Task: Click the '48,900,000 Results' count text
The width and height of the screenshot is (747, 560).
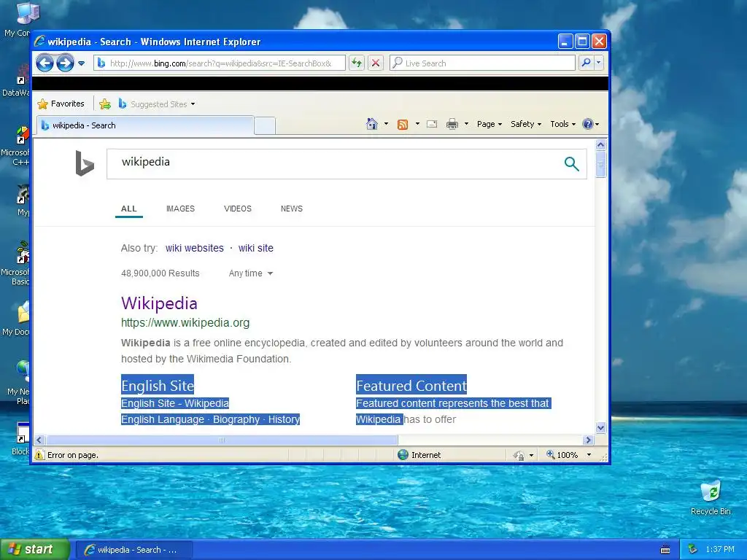Action: [160, 273]
